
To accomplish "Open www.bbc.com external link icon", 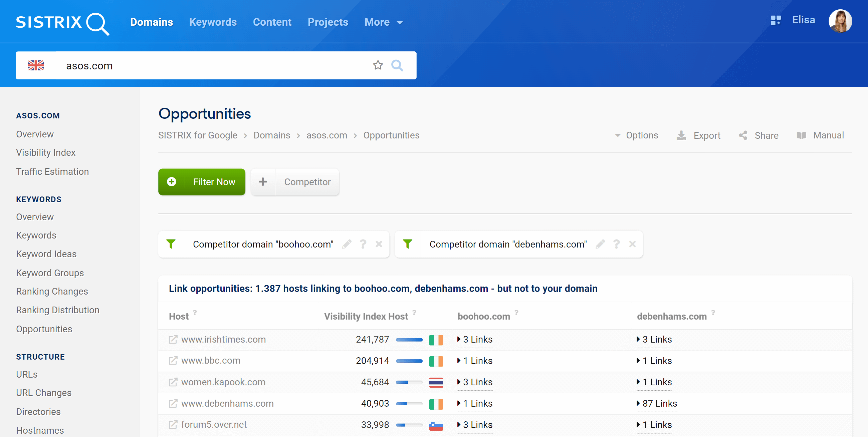I will pyautogui.click(x=173, y=361).
